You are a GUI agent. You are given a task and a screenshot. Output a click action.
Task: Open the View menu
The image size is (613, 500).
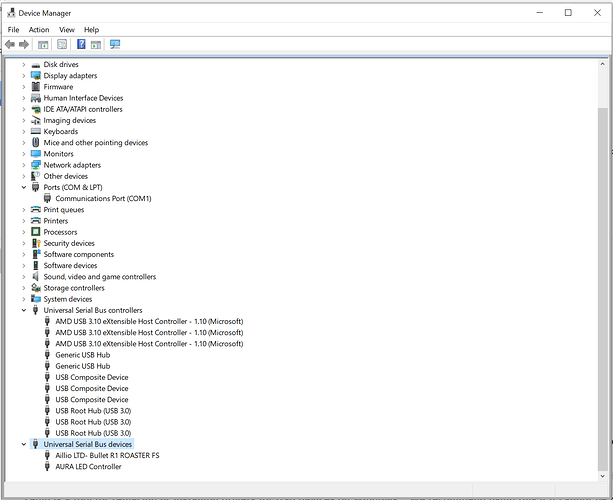pos(67,30)
